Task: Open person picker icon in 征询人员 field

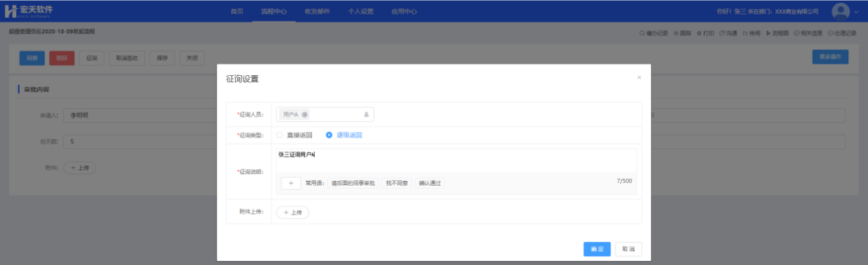Action: click(x=366, y=115)
